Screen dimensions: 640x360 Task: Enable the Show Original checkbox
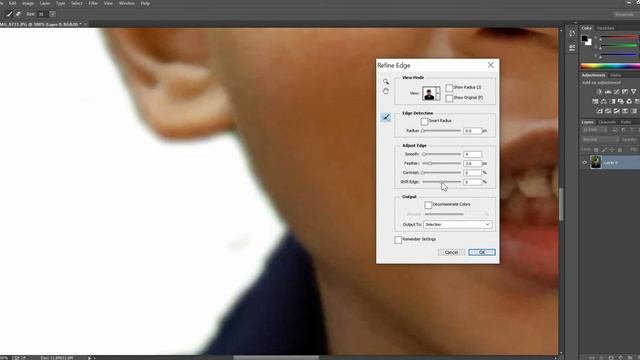pos(449,98)
